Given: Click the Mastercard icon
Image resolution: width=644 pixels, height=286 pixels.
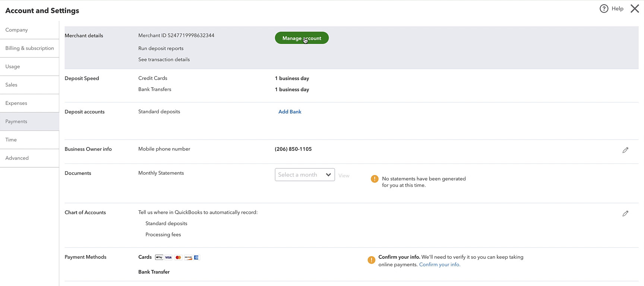Looking at the screenshot, I should (x=178, y=257).
